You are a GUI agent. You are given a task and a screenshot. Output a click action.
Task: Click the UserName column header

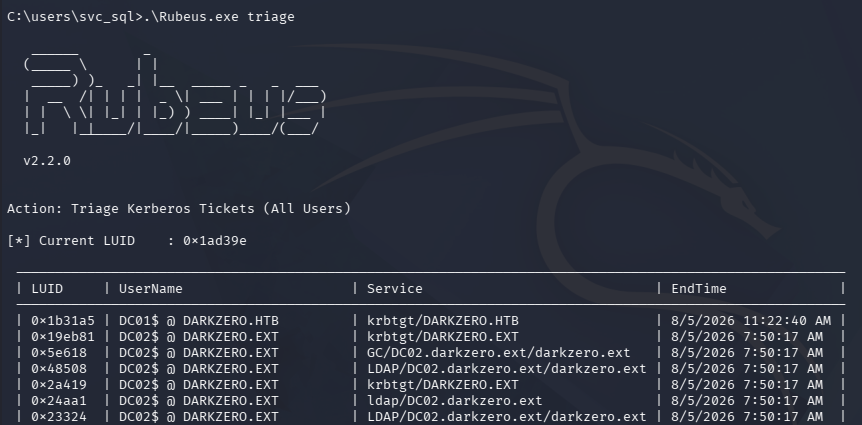click(x=151, y=289)
